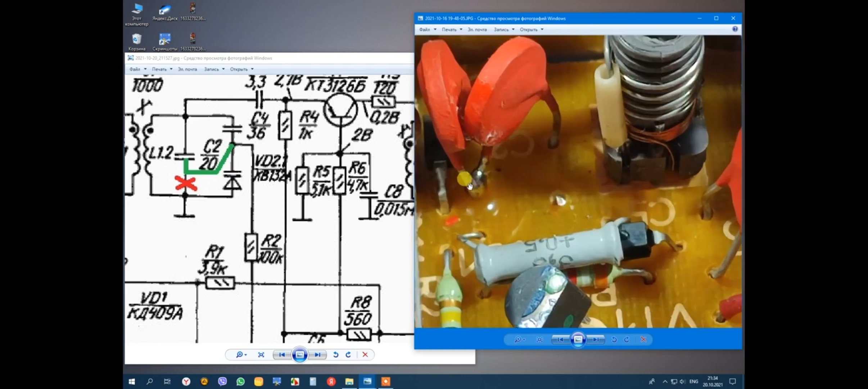Screen dimensions: 868x389
Task: Go to next photo in right viewer
Action: tap(596, 339)
